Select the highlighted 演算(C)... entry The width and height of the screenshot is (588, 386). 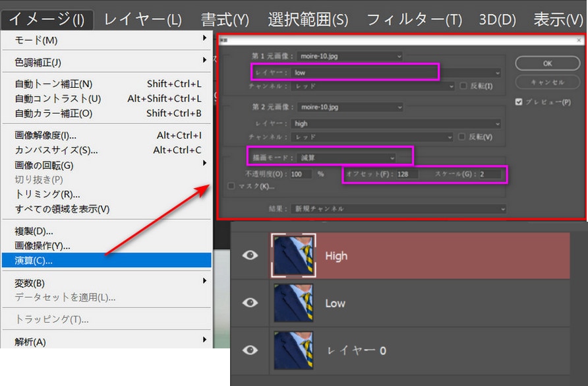tap(107, 260)
